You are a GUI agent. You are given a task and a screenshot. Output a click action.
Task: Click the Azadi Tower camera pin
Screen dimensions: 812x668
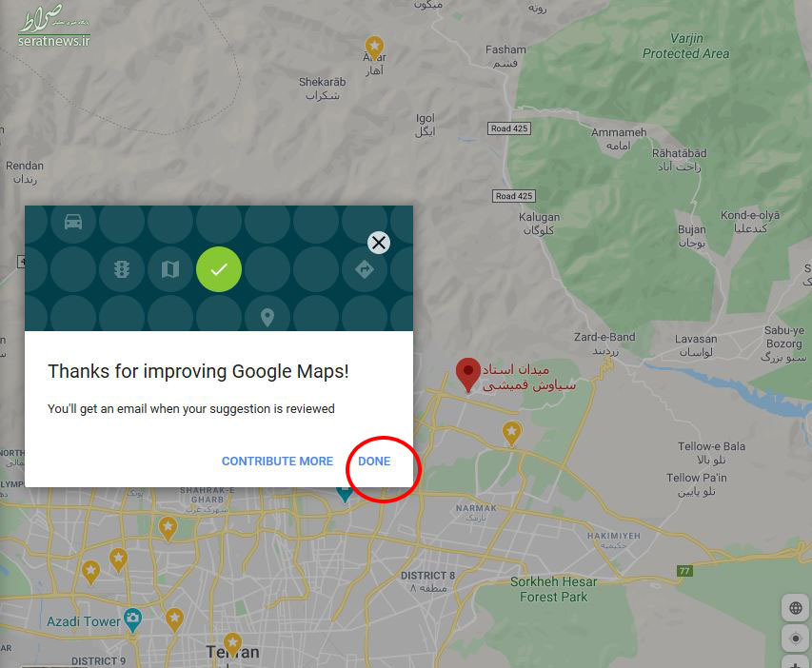(x=133, y=620)
